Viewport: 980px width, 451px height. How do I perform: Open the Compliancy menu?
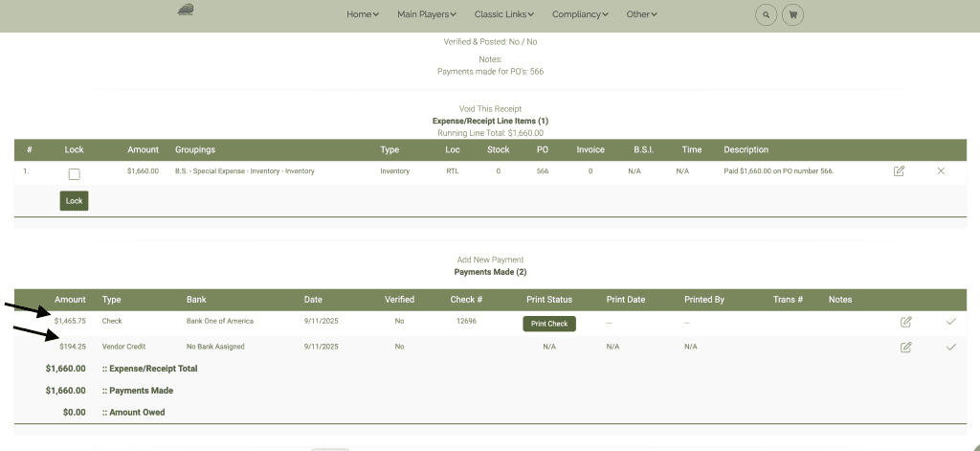point(581,14)
